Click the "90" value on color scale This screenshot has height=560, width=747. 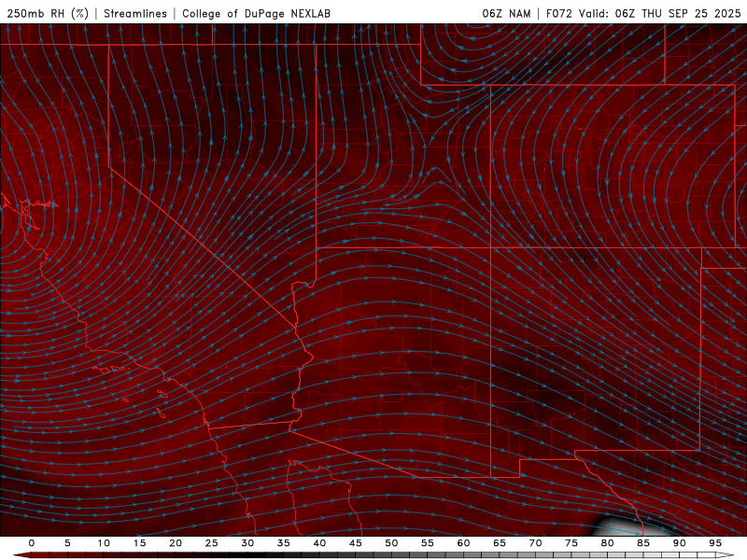pyautogui.click(x=679, y=543)
